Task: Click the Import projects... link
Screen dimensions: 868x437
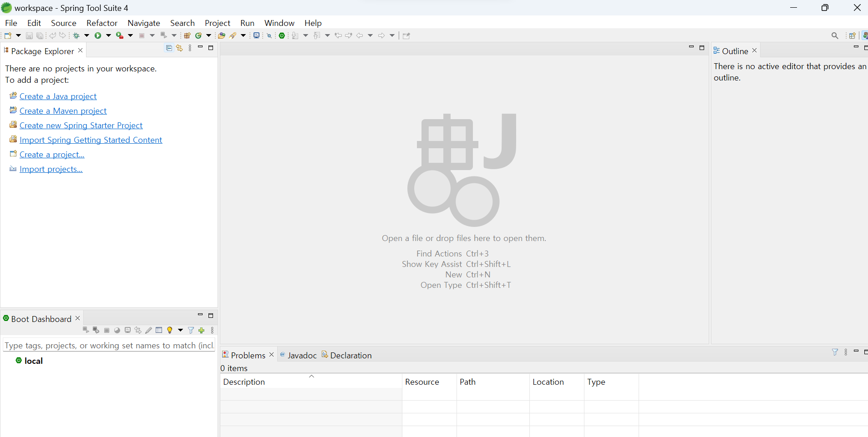Action: [x=51, y=169]
